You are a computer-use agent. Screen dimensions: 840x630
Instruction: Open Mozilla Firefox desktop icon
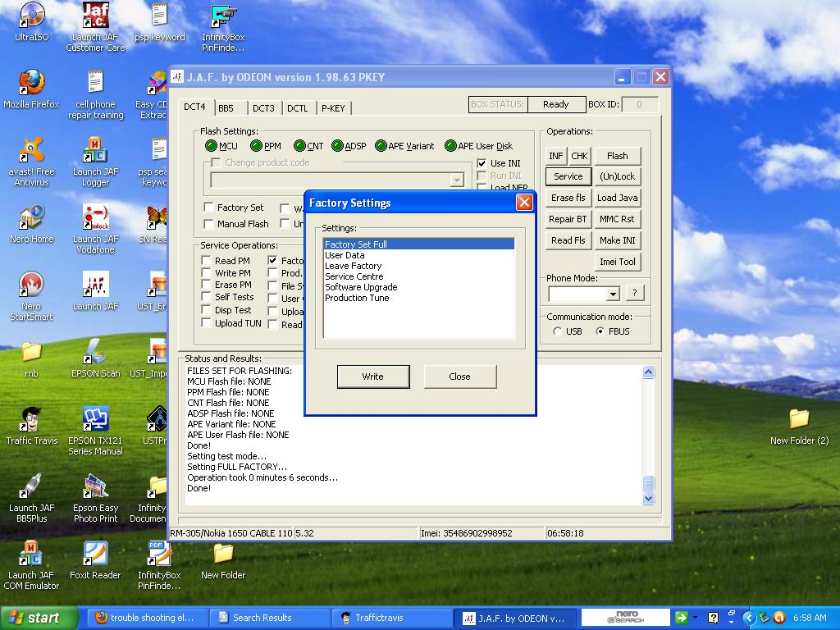click(31, 89)
